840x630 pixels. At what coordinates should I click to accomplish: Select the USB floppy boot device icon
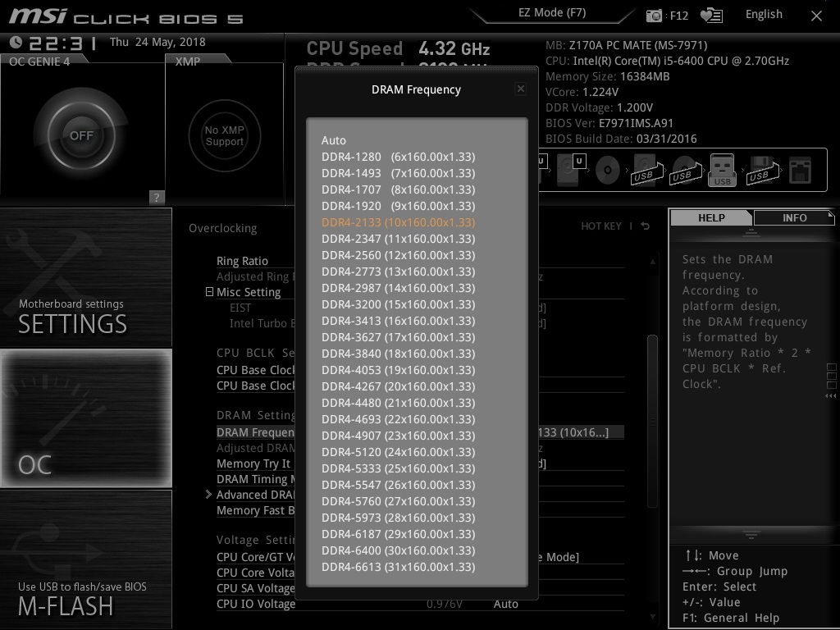[x=760, y=171]
